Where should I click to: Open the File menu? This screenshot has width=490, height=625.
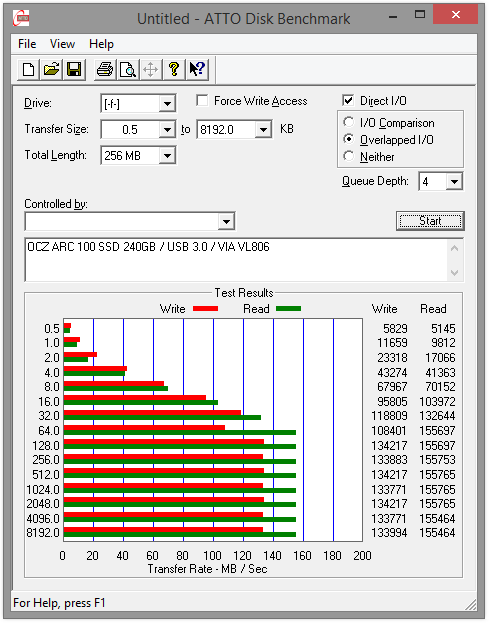pyautogui.click(x=27, y=44)
